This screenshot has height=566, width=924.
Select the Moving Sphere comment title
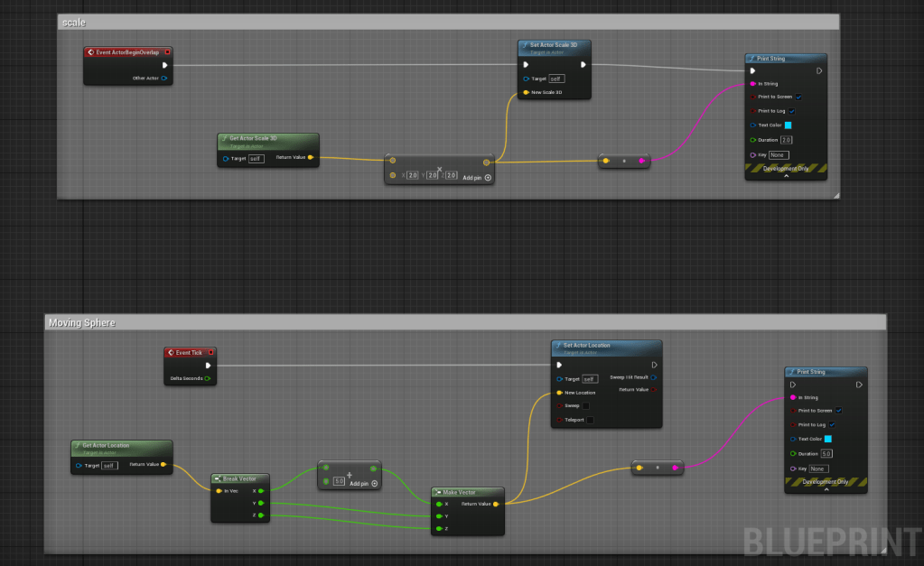coord(82,322)
